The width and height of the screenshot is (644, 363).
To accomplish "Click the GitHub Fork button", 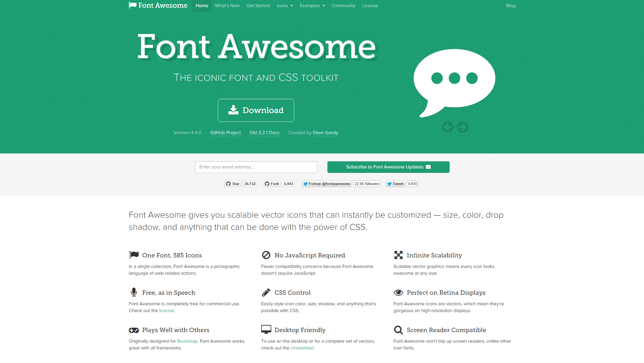I will click(272, 184).
